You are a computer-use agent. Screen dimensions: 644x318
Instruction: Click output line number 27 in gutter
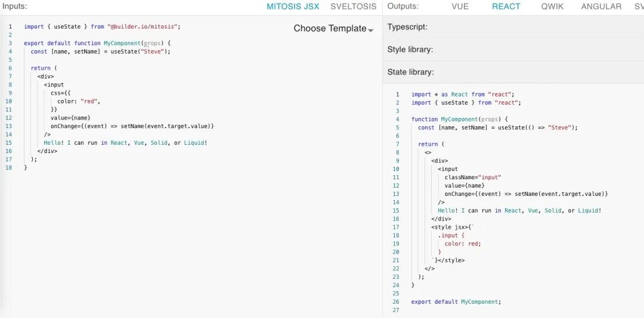point(396,310)
